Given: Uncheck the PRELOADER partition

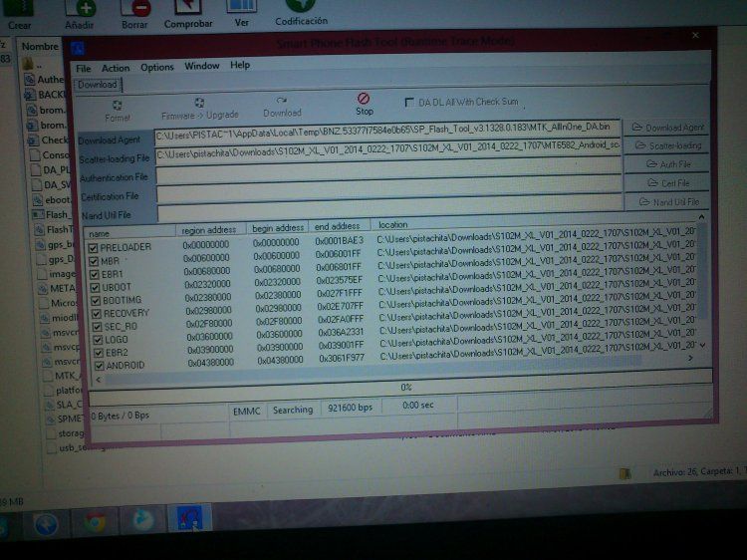Looking at the screenshot, I should point(93,248).
